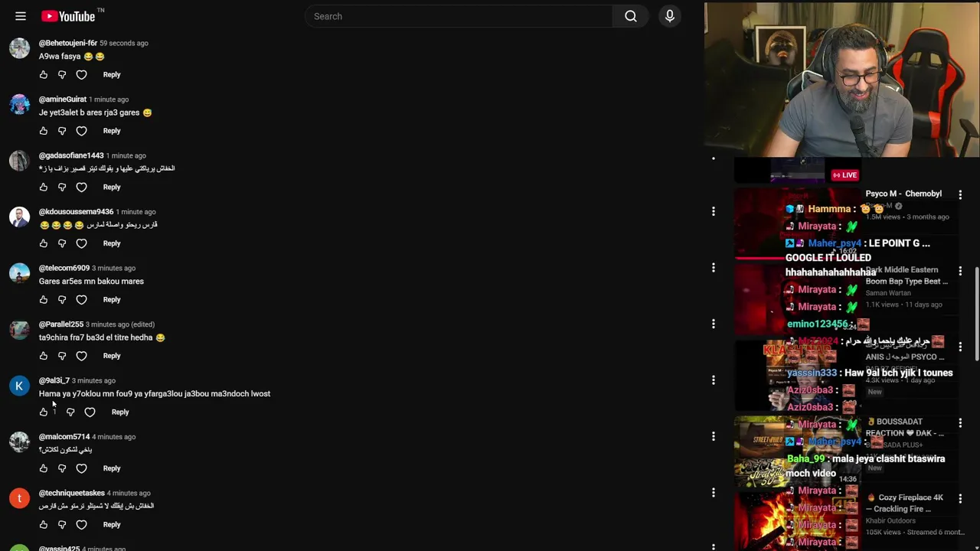Open @techniqueetaskes avatar letter t
980x551 pixels.
[x=19, y=498]
